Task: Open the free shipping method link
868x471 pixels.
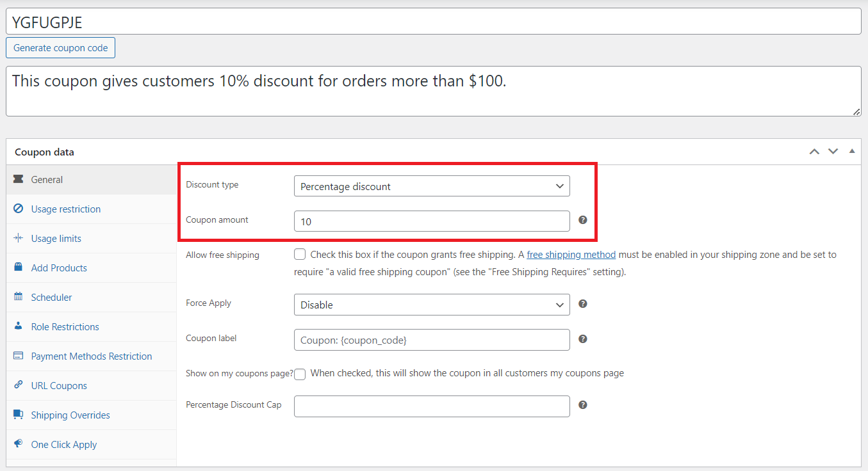Action: coord(570,254)
